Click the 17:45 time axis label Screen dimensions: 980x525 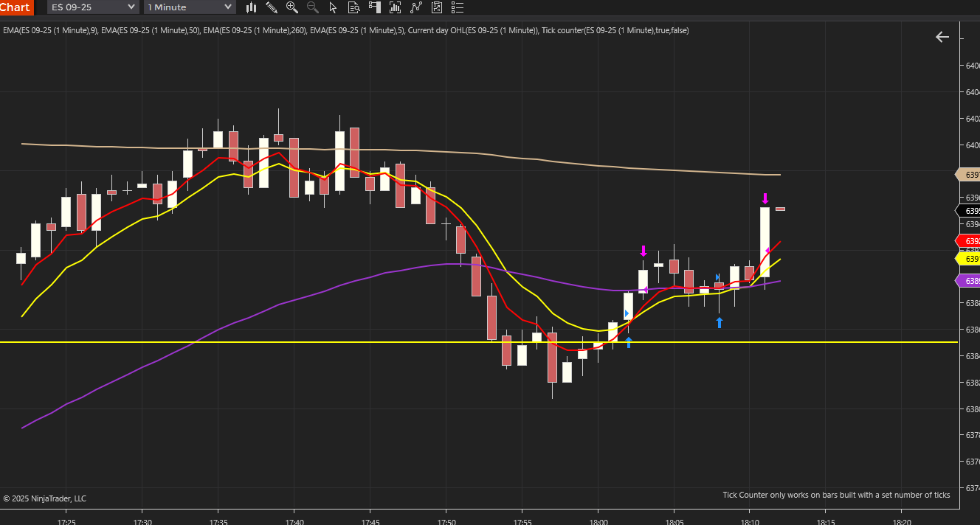370,521
